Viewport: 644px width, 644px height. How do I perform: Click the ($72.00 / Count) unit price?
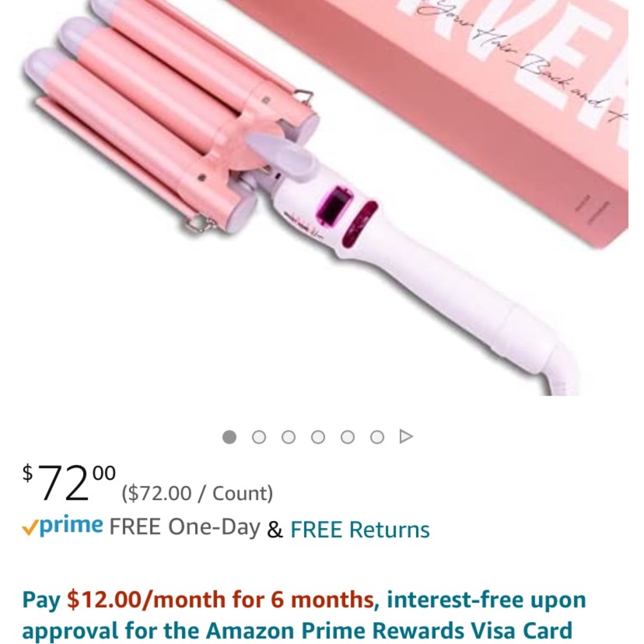[197, 493]
